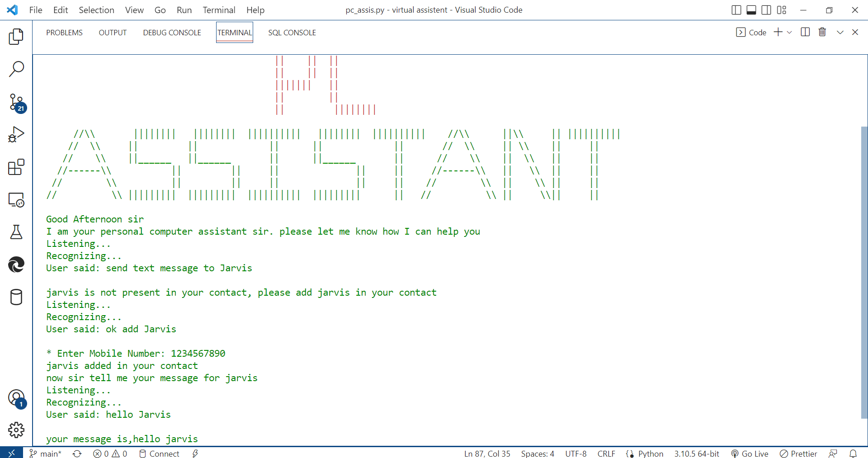This screenshot has width=868, height=458.
Task: Open the Extensions view
Action: (16, 167)
